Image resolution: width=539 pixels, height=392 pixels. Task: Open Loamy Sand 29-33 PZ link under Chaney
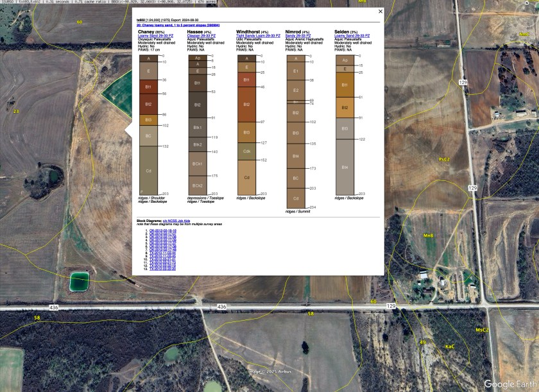click(155, 36)
